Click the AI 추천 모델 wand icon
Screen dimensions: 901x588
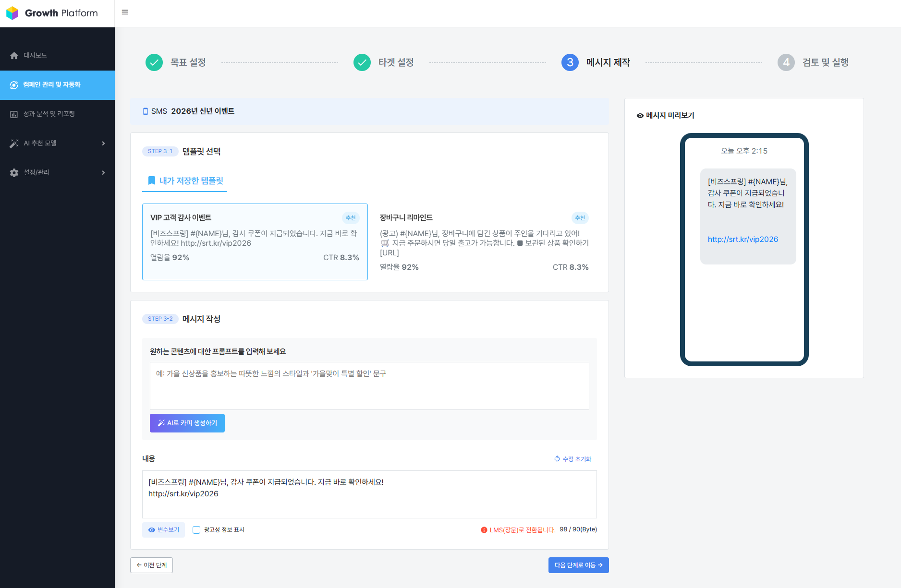pos(13,143)
